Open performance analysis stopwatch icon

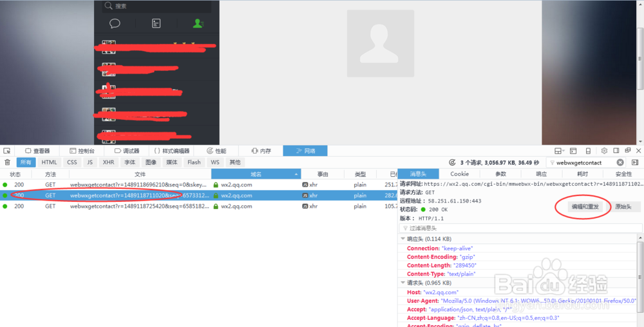click(x=452, y=163)
